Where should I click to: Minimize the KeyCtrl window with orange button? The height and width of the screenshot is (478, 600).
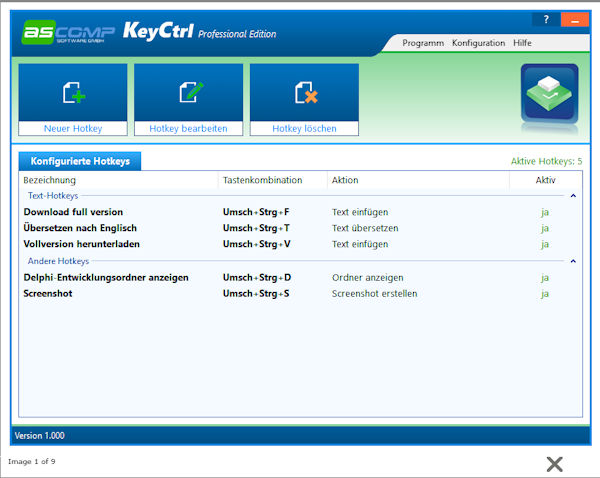coord(575,19)
